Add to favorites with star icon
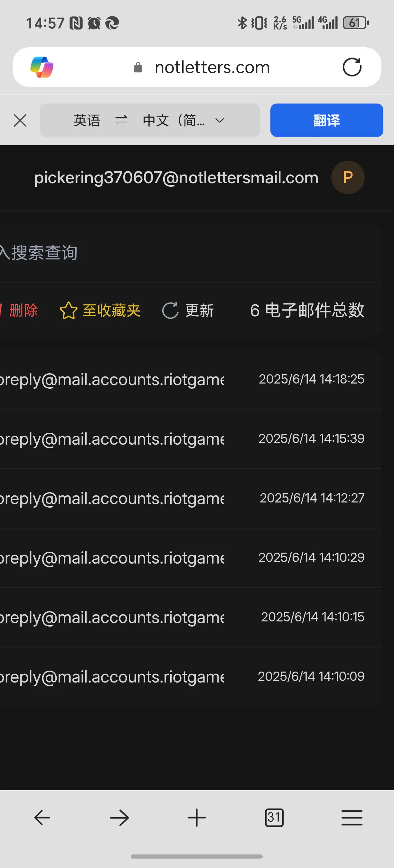 click(x=69, y=310)
